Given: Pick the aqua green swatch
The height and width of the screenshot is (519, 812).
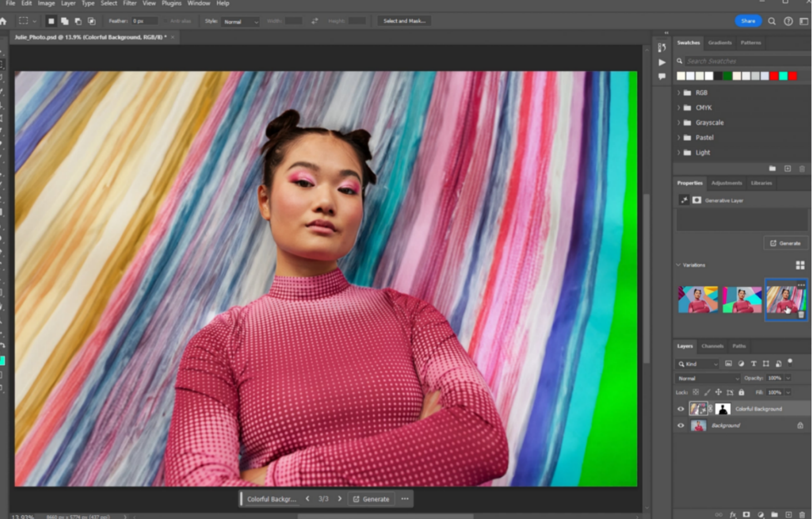Looking at the screenshot, I should click(x=783, y=76).
